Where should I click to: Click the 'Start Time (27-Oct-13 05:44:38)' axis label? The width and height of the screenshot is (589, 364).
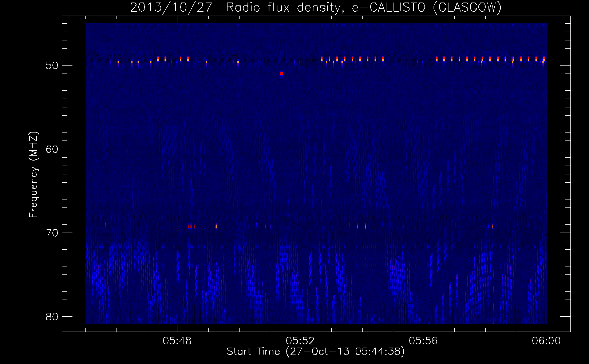point(316,352)
